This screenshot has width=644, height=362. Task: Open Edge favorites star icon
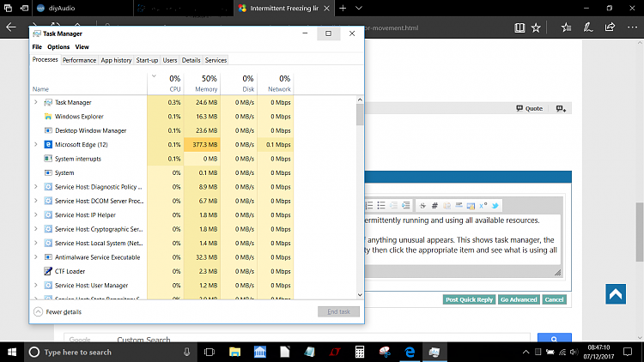point(536,27)
